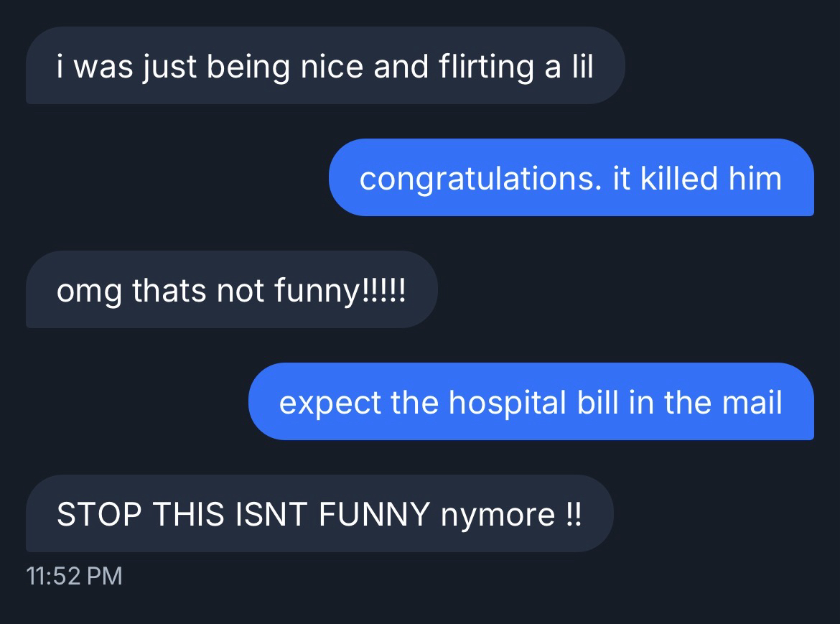840x624 pixels.
Task: Select the "expect the hospital bill" message
Action: [x=531, y=402]
